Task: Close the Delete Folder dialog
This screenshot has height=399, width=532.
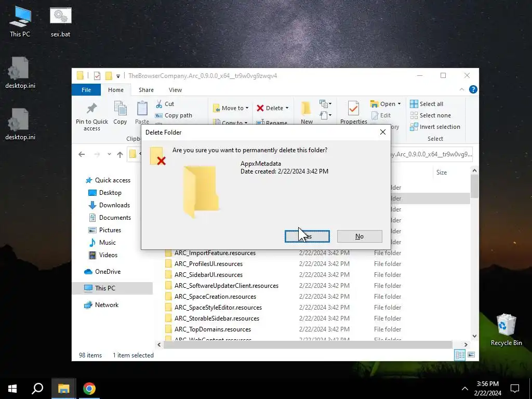Action: pos(383,132)
